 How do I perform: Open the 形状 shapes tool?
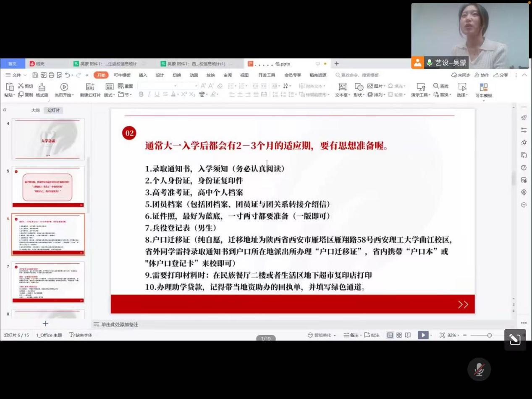point(359,87)
